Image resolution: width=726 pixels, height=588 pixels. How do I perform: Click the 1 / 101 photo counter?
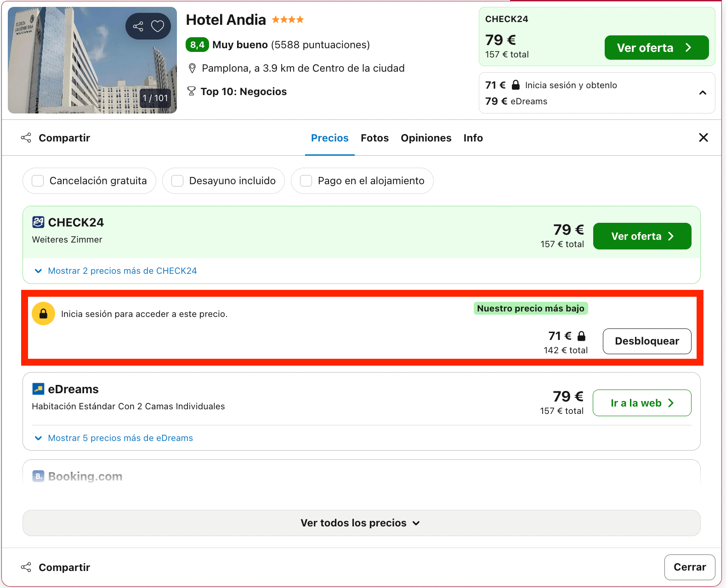click(155, 98)
